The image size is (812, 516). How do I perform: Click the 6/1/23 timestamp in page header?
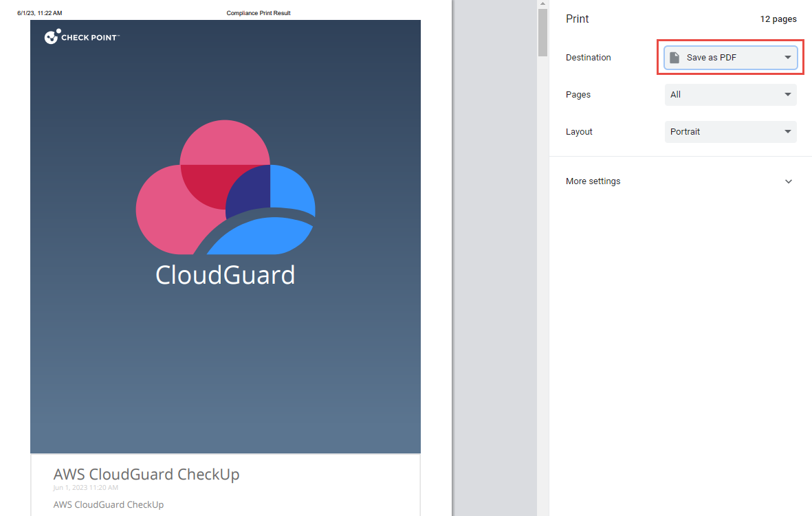40,13
